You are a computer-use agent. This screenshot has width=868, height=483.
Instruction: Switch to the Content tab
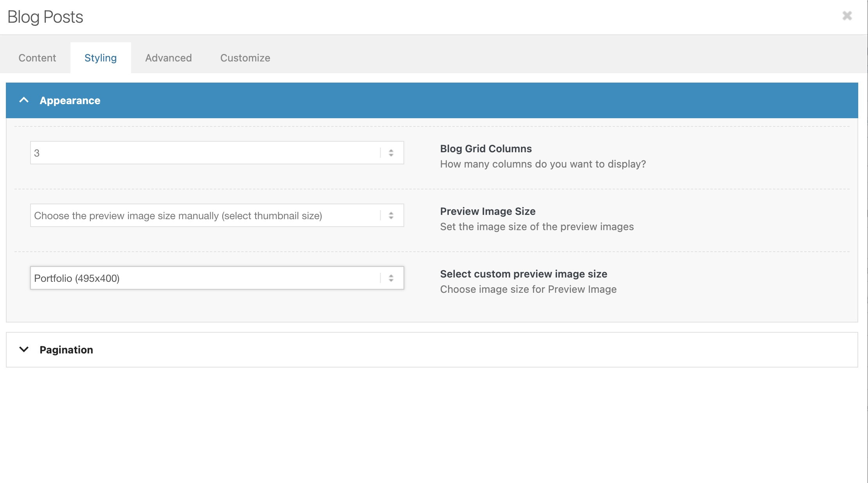click(37, 58)
